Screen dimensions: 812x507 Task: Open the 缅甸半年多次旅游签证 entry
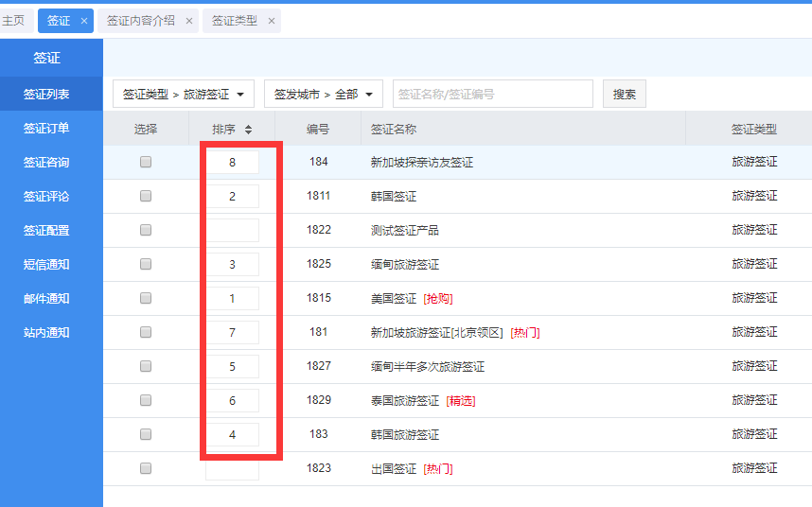click(x=427, y=366)
